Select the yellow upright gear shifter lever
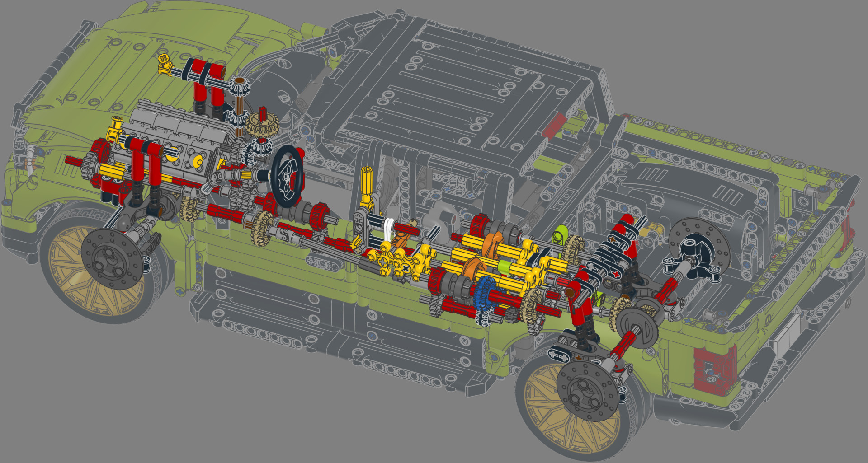The height and width of the screenshot is (463, 868). pos(366,187)
